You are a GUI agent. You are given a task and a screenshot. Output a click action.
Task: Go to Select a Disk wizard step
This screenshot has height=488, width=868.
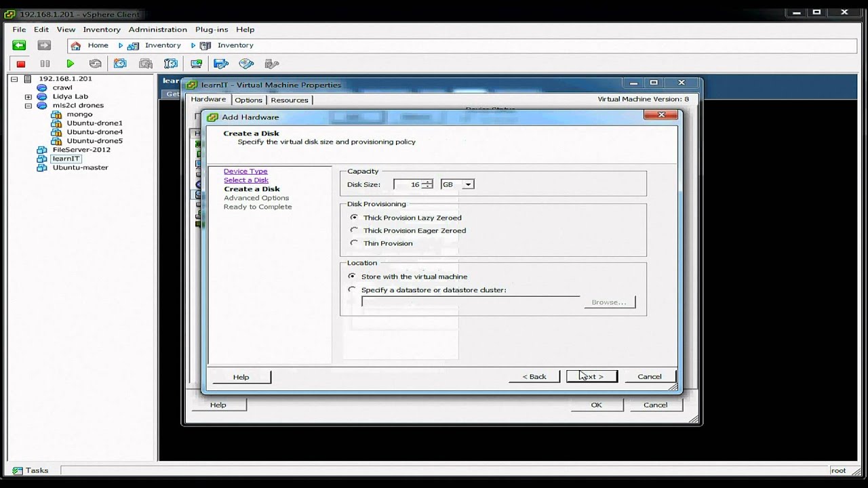click(246, 180)
